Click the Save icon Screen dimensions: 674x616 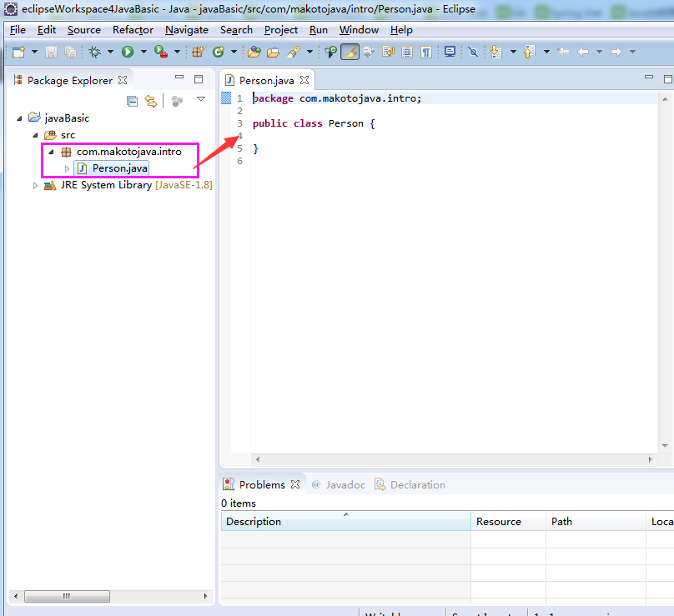click(x=51, y=52)
